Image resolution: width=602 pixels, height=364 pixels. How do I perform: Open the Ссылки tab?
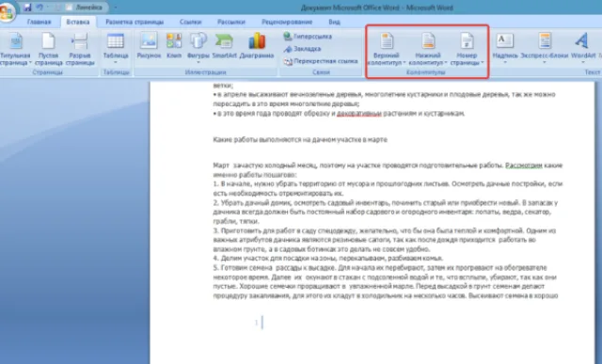coord(190,22)
